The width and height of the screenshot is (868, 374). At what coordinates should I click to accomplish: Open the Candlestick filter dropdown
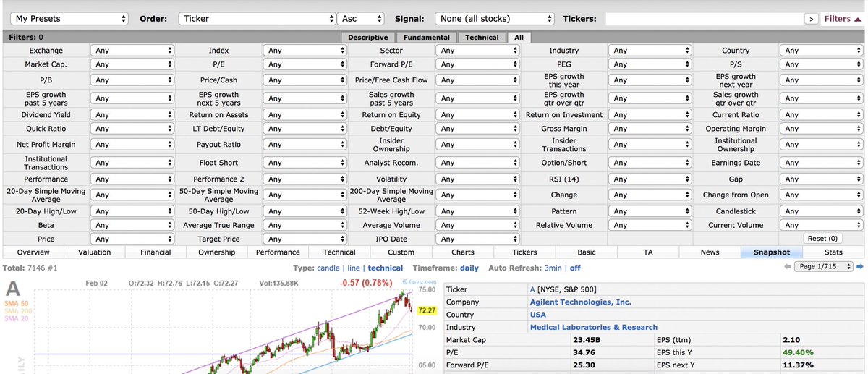click(822, 211)
